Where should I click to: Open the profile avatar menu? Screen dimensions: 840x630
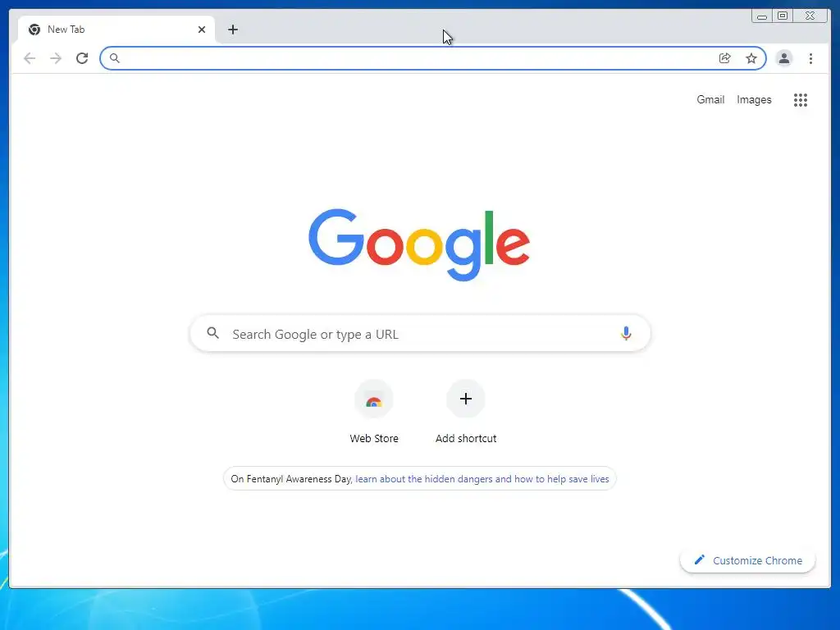tap(783, 58)
